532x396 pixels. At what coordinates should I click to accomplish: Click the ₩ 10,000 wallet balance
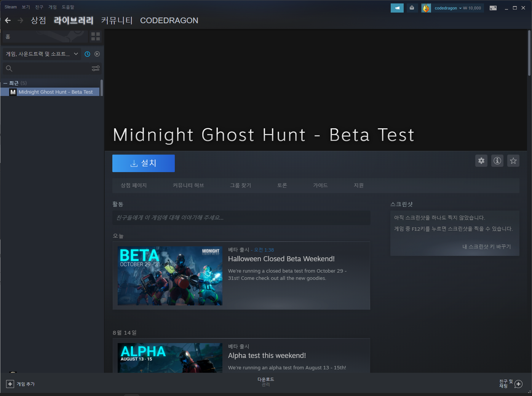(472, 8)
